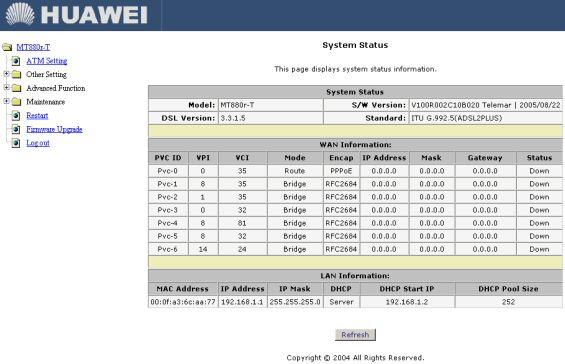Click the model value MT880r-T in the table
Image resolution: width=565 pixels, height=364 pixels.
pos(237,105)
